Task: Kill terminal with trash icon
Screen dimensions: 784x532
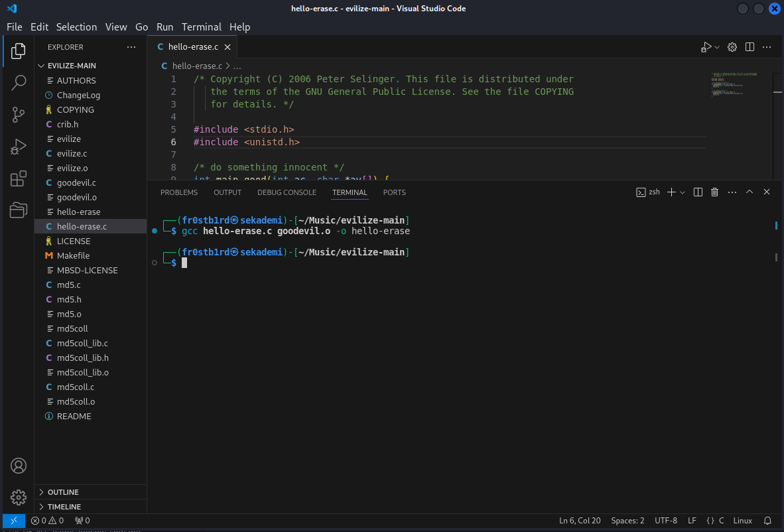Action: pyautogui.click(x=714, y=192)
